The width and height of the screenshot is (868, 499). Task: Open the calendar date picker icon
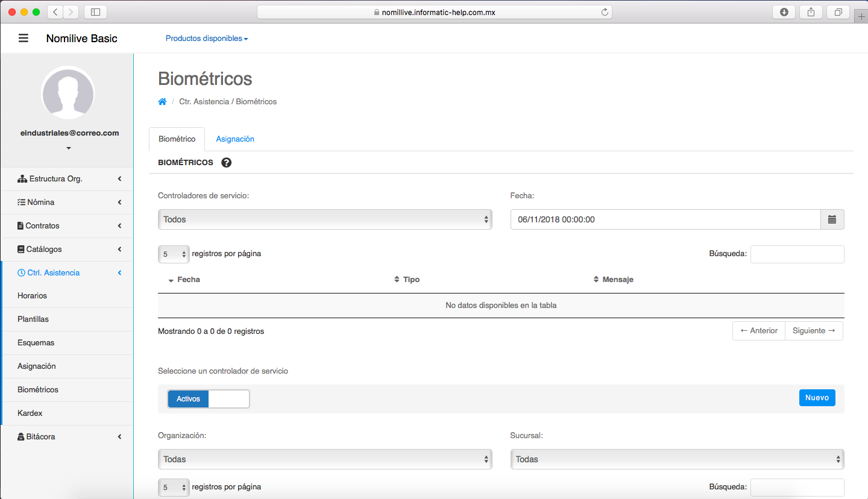tap(832, 219)
